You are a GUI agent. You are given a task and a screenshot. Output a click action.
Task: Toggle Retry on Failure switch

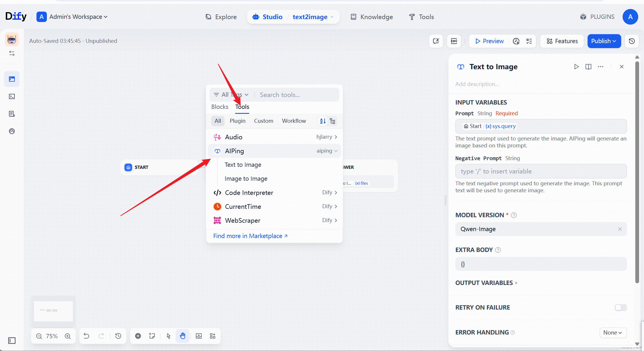click(621, 308)
